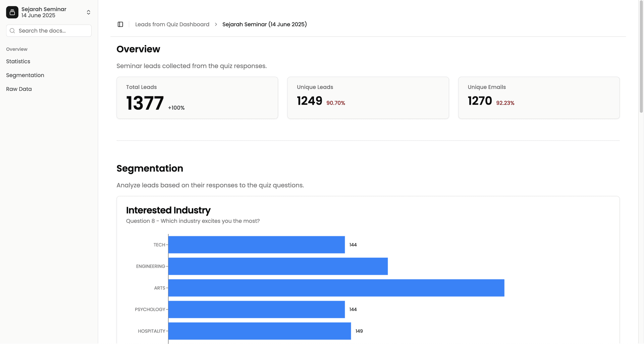
Task: Click the ENGINEERING bar on the chart
Action: [x=278, y=266]
